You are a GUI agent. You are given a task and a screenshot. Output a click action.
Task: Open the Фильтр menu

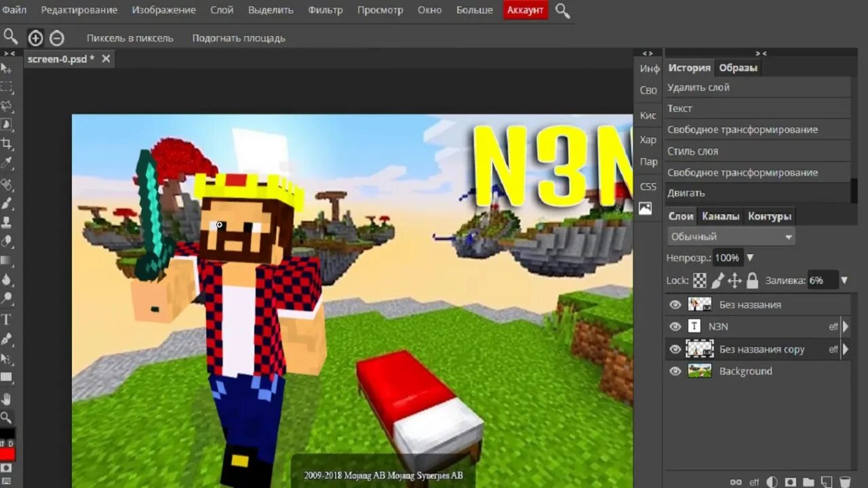[x=325, y=10]
